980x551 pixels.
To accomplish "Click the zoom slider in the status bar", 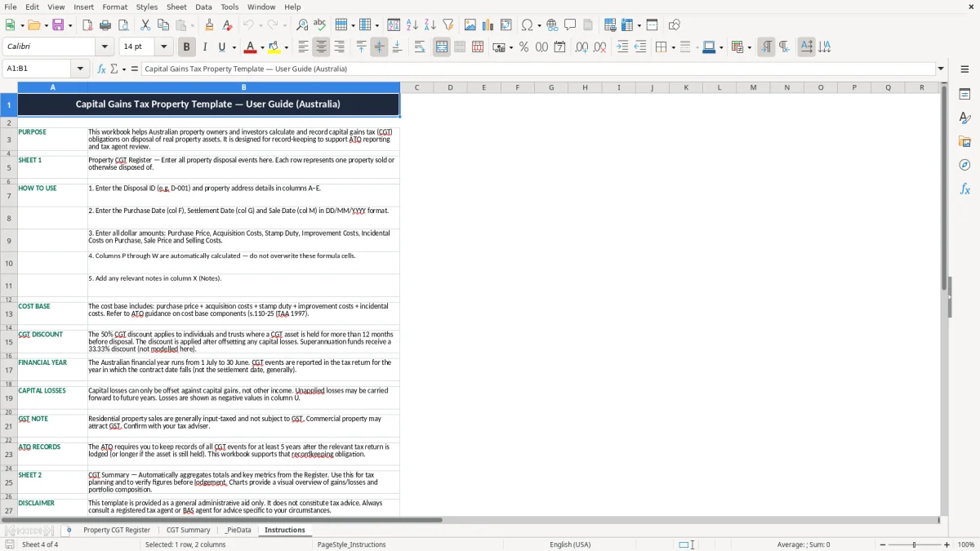I will pos(914,544).
